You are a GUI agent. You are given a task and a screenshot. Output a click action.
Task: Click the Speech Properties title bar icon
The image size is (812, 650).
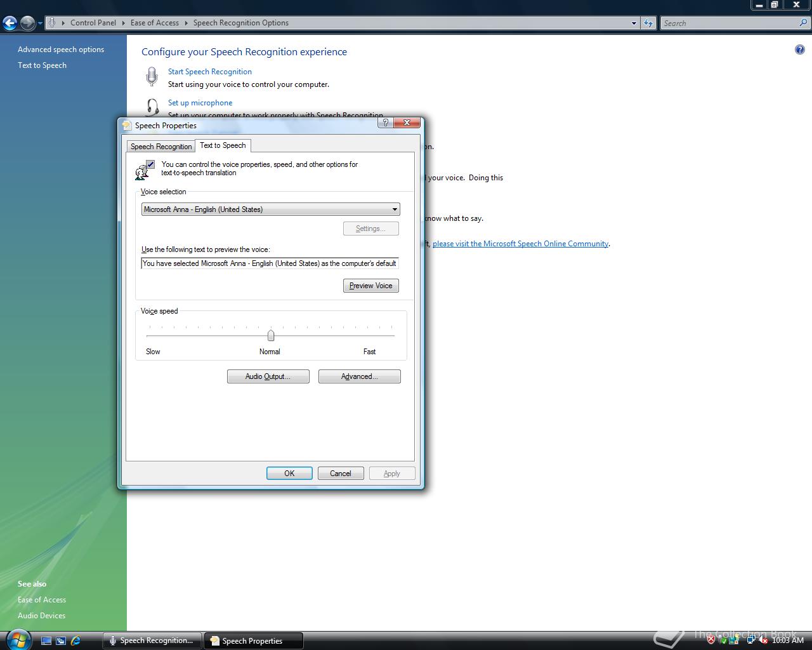127,125
